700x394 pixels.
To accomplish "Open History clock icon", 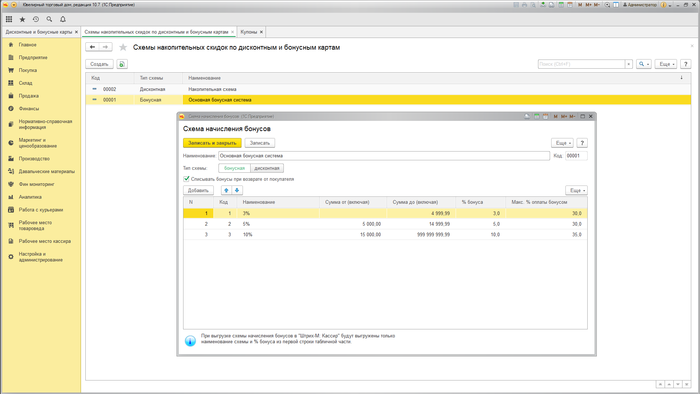I will (36, 19).
